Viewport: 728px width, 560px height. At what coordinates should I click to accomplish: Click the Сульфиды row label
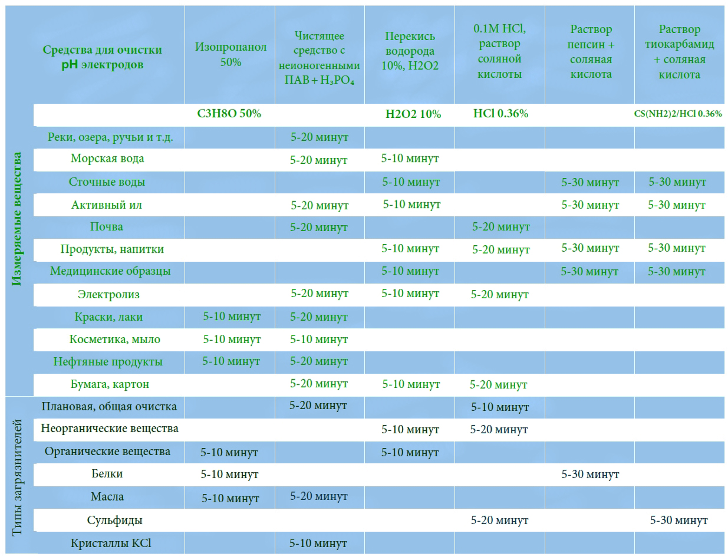114,521
